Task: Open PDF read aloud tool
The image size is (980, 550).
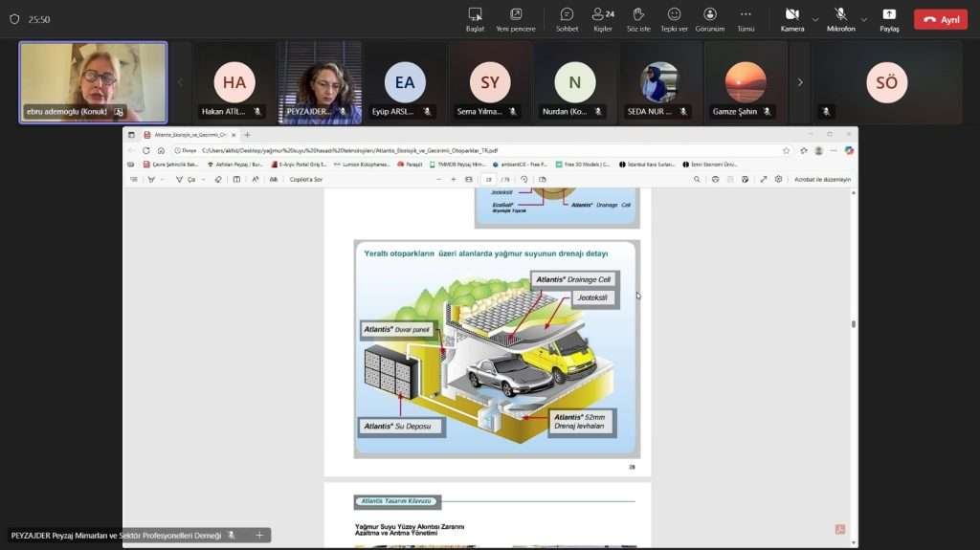Action: pos(255,180)
